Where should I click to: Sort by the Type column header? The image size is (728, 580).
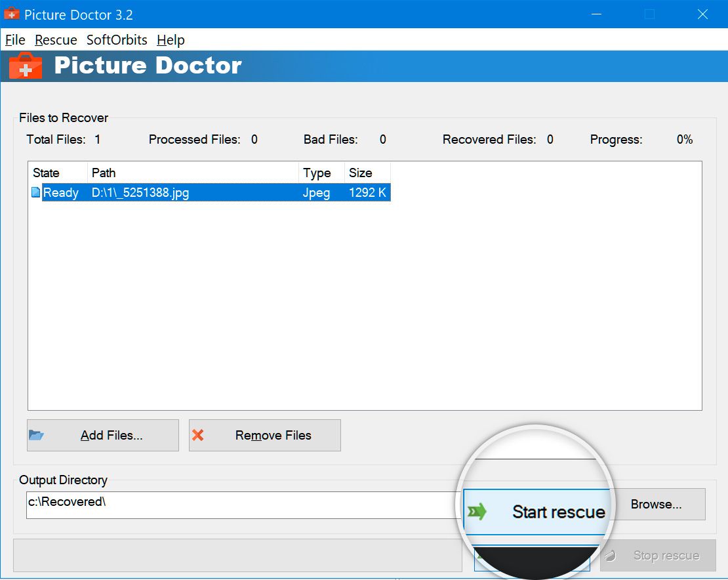tap(321, 173)
